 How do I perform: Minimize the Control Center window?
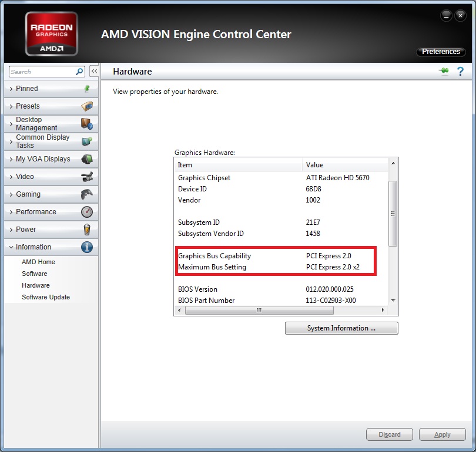[446, 16]
